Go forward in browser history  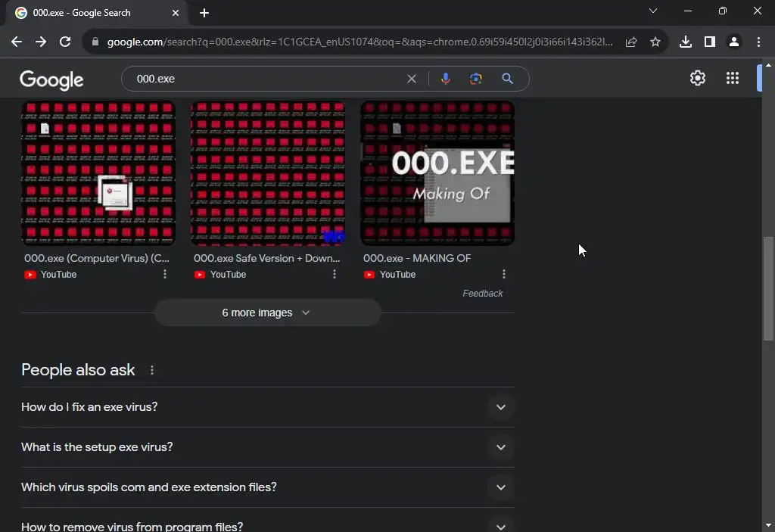[41, 42]
